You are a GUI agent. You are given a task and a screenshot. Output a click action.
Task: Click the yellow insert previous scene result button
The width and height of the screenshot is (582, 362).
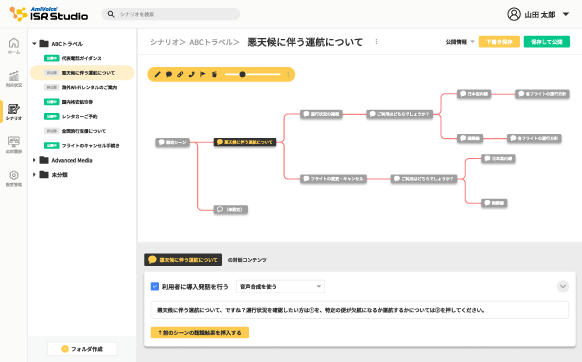click(x=200, y=332)
